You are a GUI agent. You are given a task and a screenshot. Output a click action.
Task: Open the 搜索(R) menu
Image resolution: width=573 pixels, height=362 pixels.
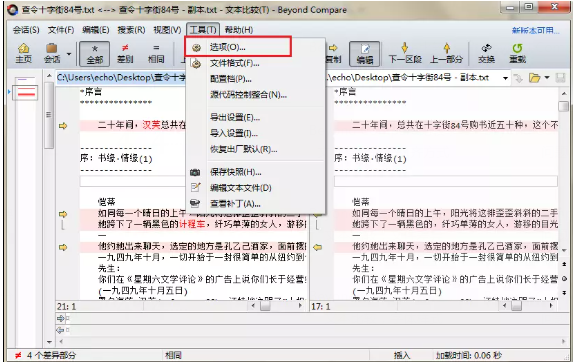131,30
